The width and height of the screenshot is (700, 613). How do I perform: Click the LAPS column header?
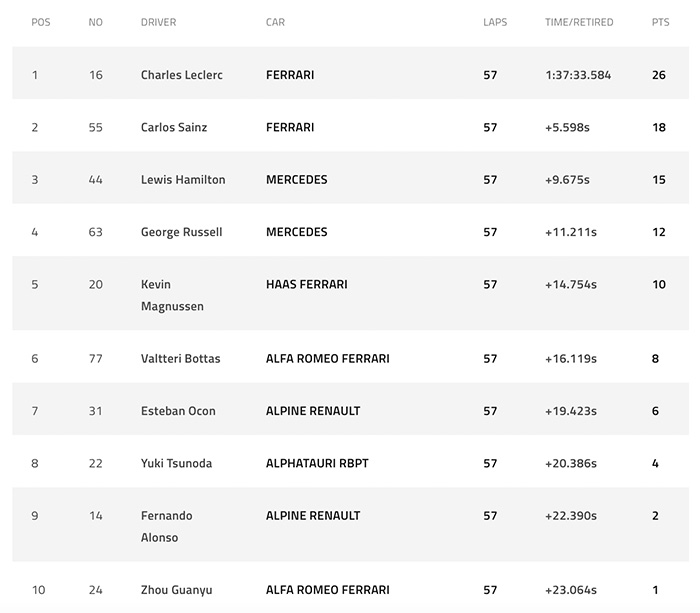[x=495, y=22]
